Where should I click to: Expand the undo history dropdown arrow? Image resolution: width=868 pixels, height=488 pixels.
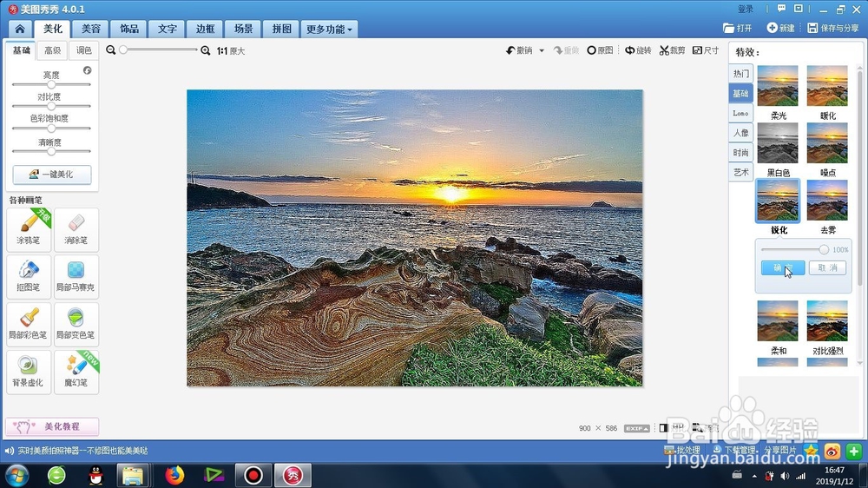[542, 50]
